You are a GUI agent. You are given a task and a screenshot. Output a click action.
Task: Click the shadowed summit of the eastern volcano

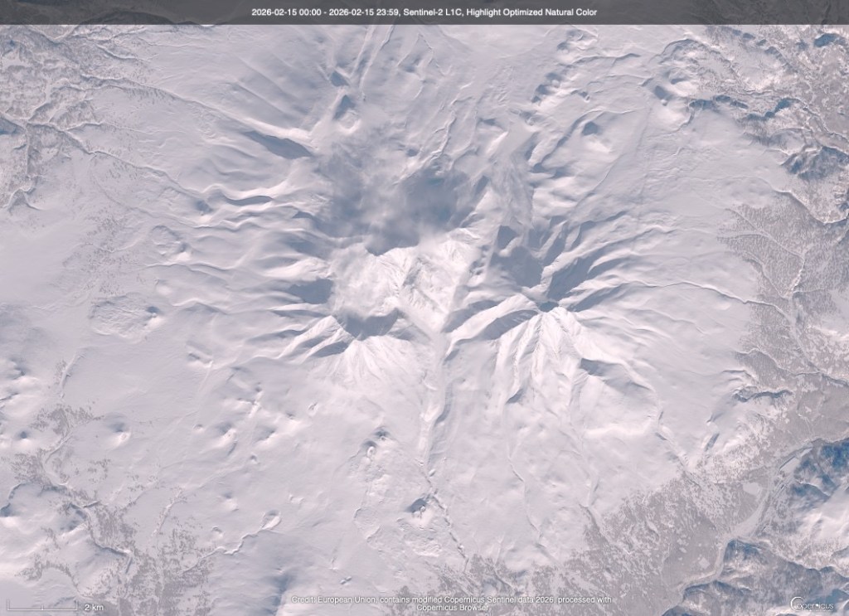[547, 305]
